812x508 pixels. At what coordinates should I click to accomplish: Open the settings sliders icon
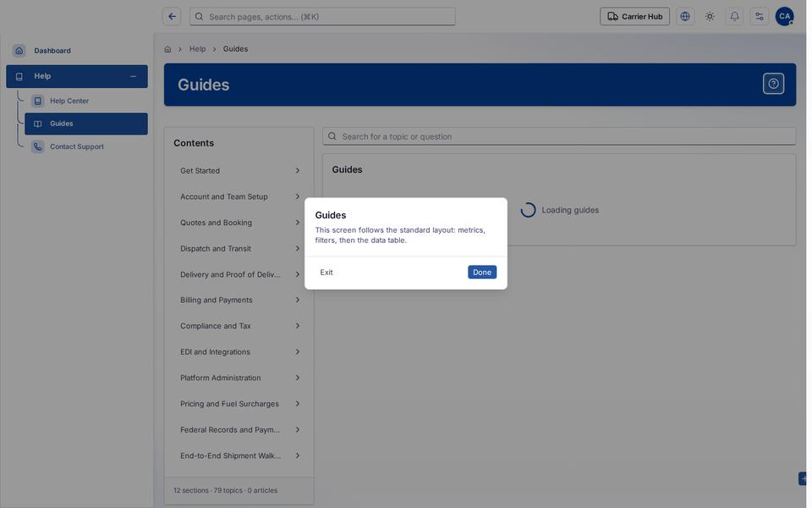click(x=760, y=17)
